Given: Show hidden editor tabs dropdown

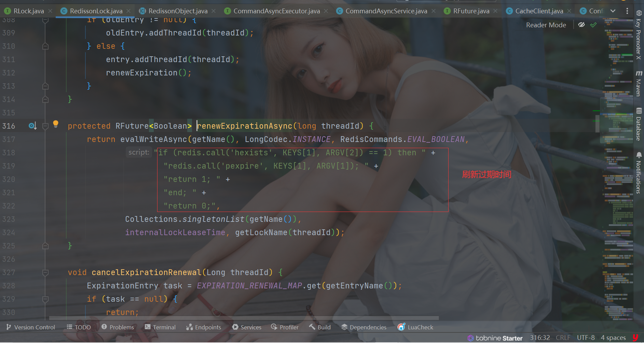Looking at the screenshot, I should [x=613, y=11].
